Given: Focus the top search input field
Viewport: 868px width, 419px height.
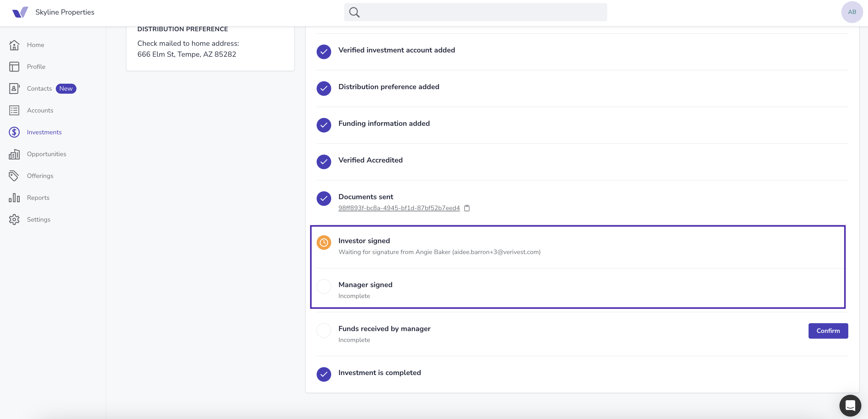Looking at the screenshot, I should [476, 12].
